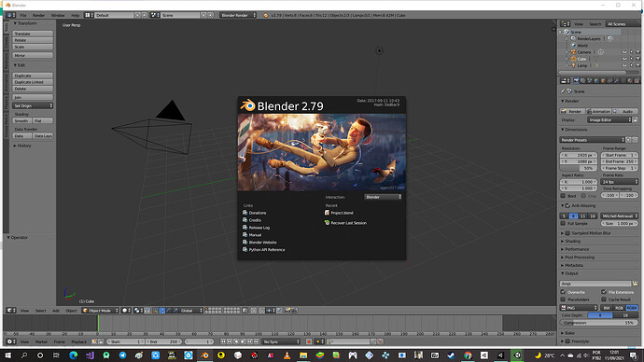Open the Render Presets dropdown
The height and width of the screenshot is (362, 644).
(593, 140)
